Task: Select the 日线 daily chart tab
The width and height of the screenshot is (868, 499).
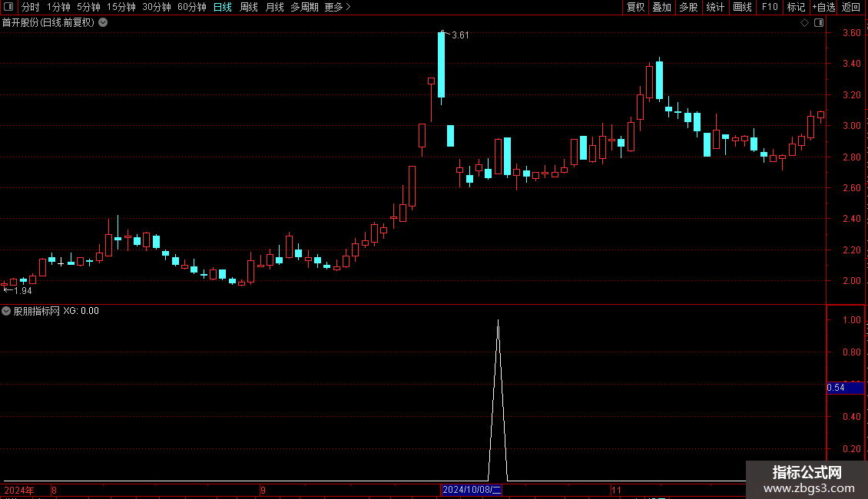Action: [223, 7]
